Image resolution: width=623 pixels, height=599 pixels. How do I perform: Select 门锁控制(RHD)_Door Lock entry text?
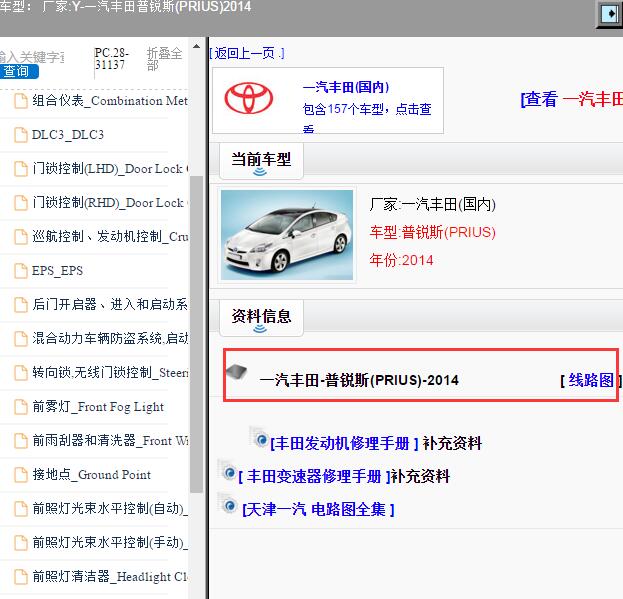pyautogui.click(x=110, y=203)
